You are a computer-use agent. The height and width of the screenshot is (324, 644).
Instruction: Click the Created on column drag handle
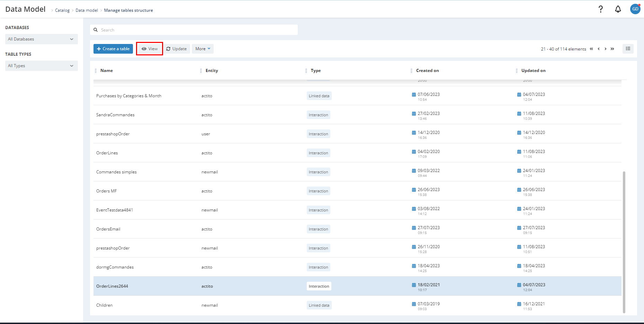(412, 71)
